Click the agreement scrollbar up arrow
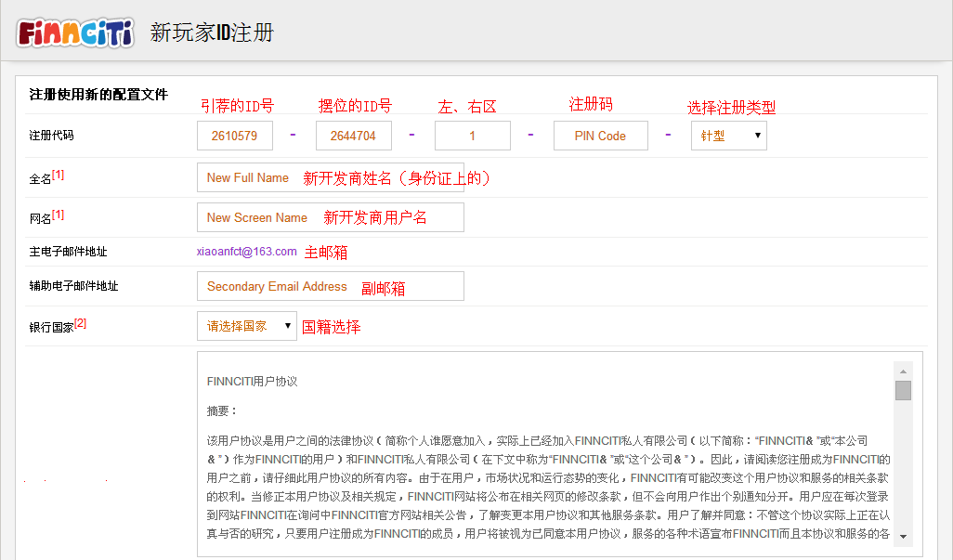The width and height of the screenshot is (953, 560). point(903,371)
